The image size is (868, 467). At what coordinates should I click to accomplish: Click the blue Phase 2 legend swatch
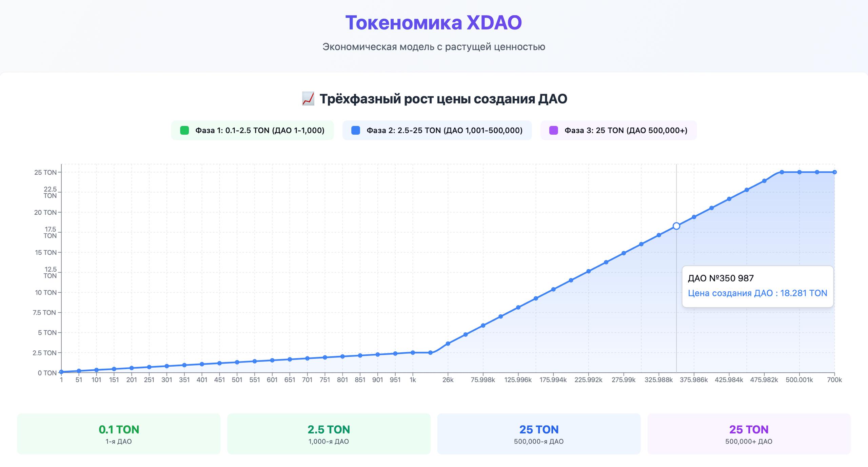[356, 130]
